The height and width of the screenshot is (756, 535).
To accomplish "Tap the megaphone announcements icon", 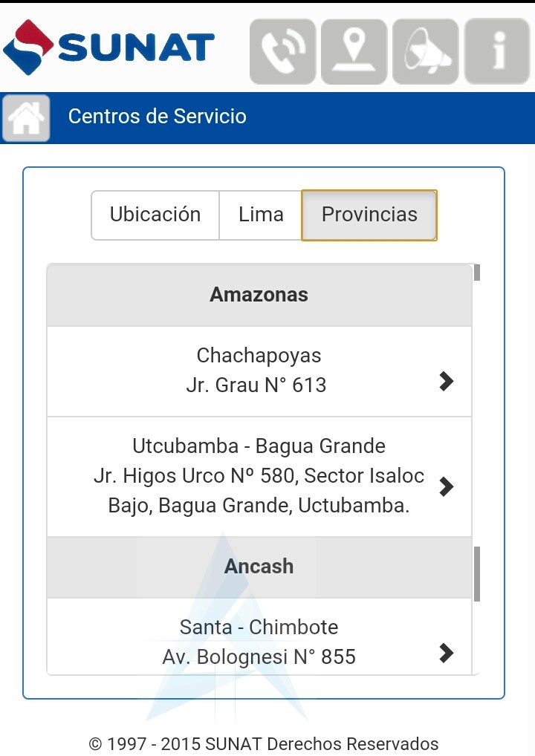I will tap(427, 51).
